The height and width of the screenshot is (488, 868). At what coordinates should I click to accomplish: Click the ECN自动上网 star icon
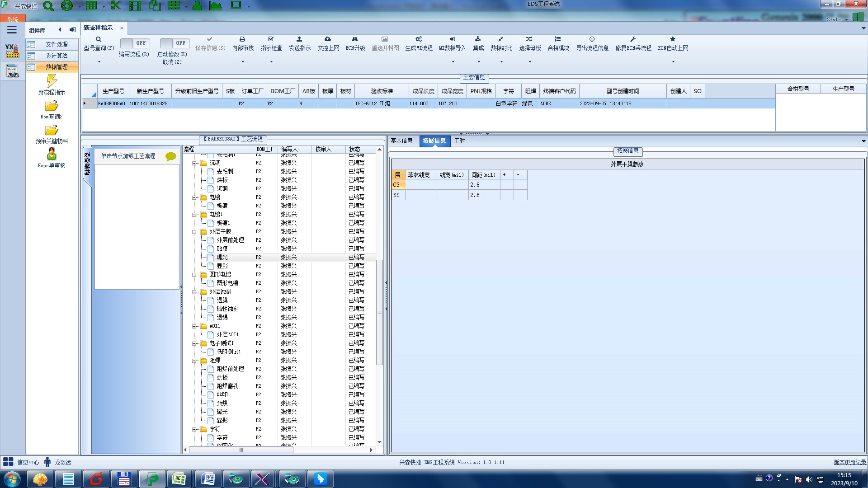tap(673, 39)
